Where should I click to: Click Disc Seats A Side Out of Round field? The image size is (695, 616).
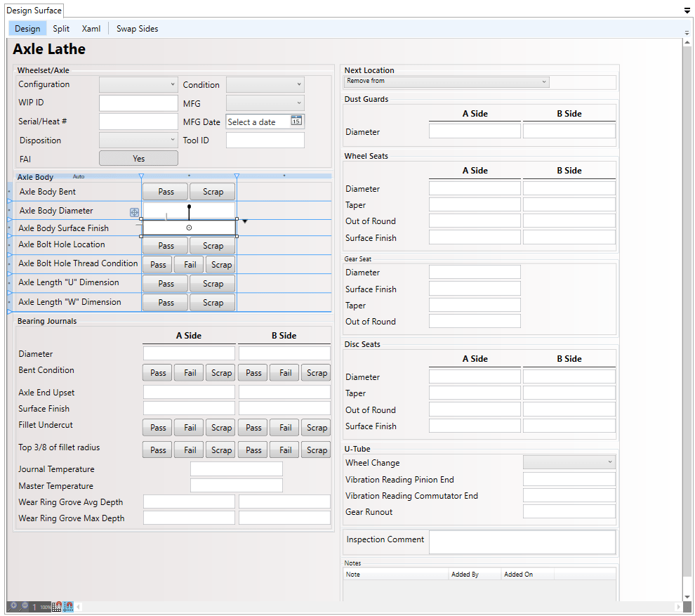[475, 409]
